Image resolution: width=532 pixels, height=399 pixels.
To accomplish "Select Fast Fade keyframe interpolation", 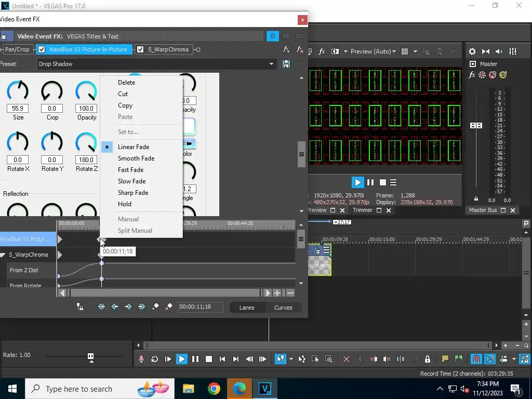I will tap(130, 170).
